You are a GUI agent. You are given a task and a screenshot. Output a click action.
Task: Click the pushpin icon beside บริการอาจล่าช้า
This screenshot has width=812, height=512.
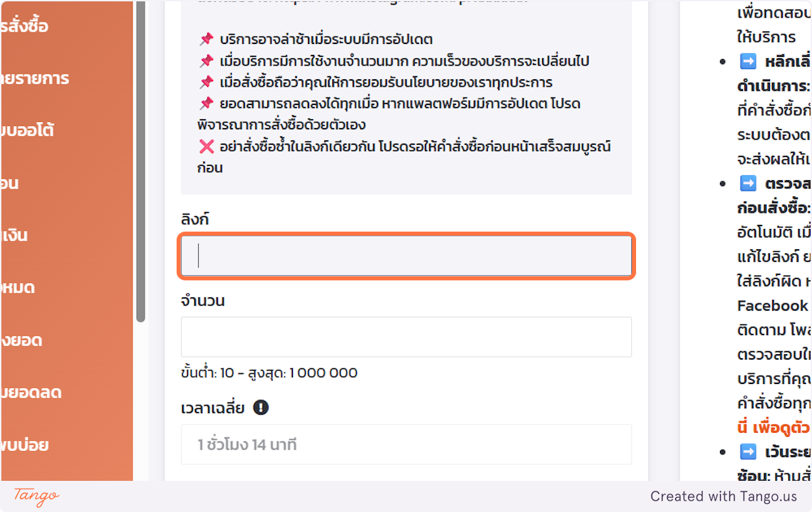pos(206,39)
